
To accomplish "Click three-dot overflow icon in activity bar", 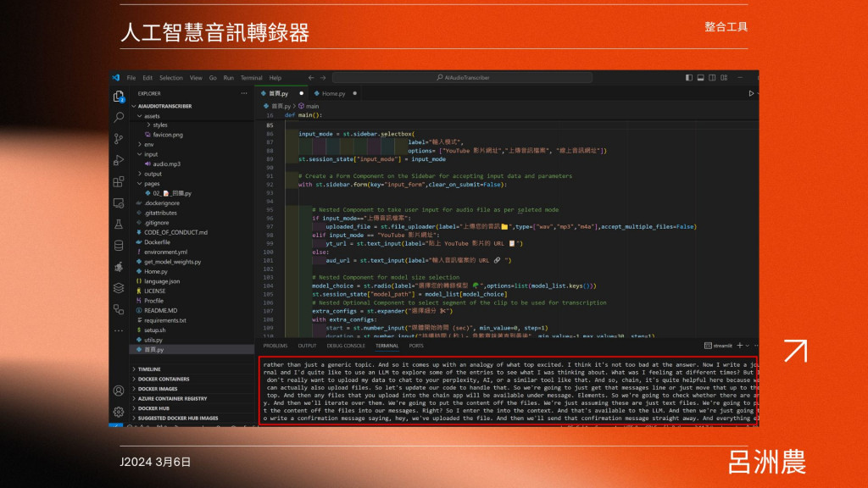I will [119, 330].
